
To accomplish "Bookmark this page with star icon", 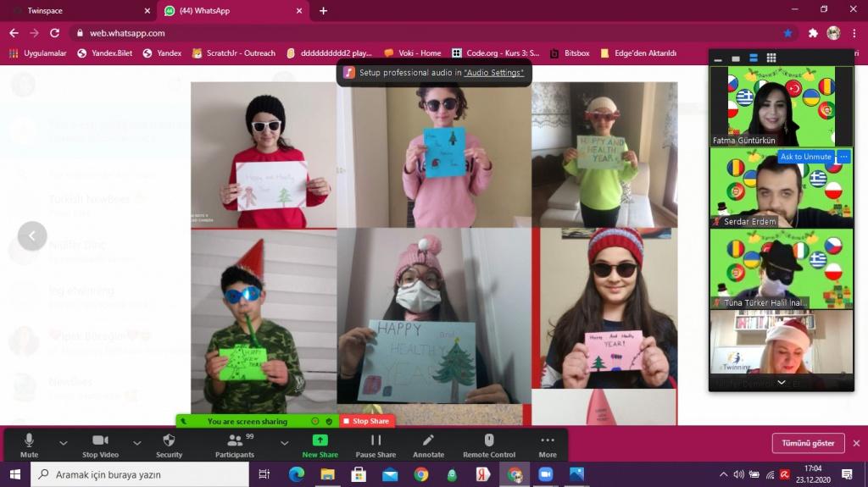I will [787, 33].
